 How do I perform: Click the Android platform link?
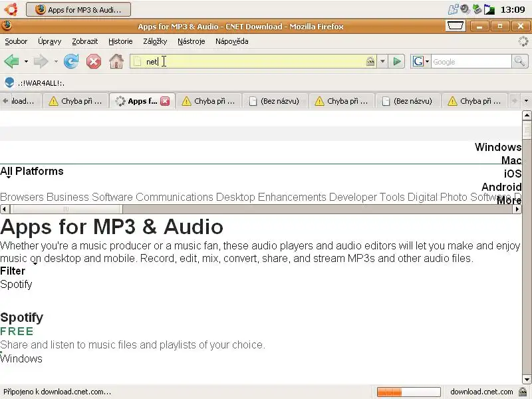(501, 187)
